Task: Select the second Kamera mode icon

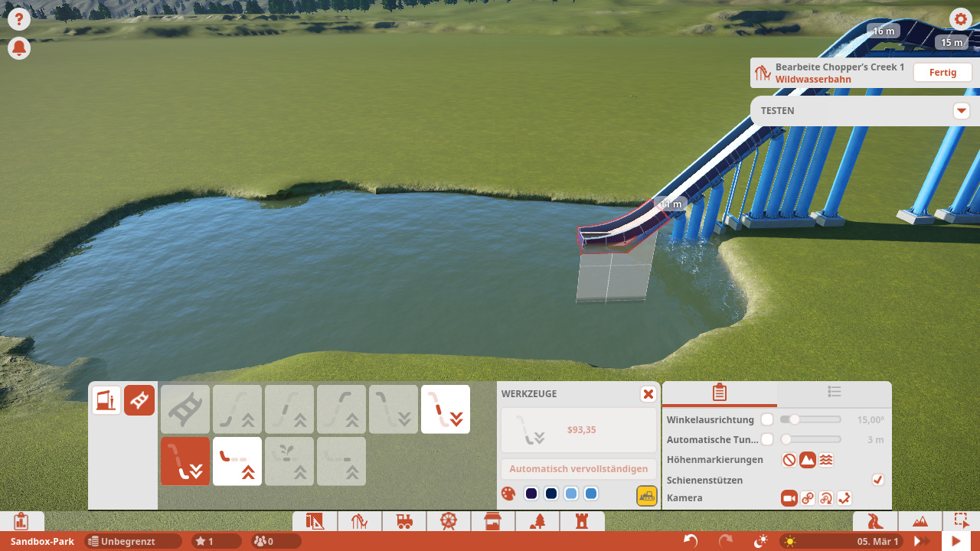Action: click(808, 498)
